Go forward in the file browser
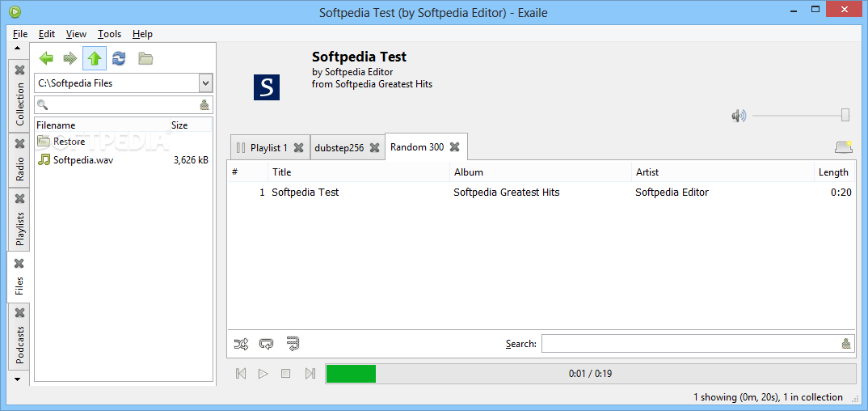868x411 pixels. pyautogui.click(x=70, y=58)
